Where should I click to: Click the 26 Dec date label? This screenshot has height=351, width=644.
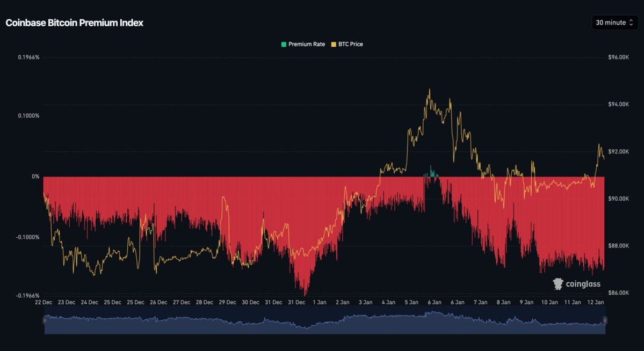[158, 302]
